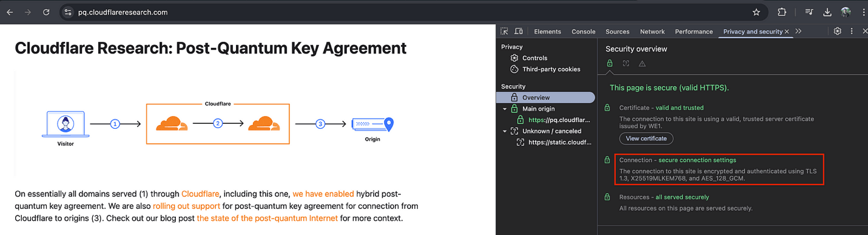Click the View certificate button

tap(646, 138)
